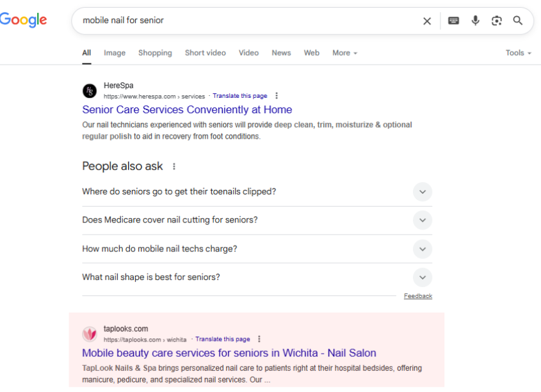Open the on-screen keyboard icon
Image resolution: width=541 pixels, height=392 pixels.
click(453, 20)
